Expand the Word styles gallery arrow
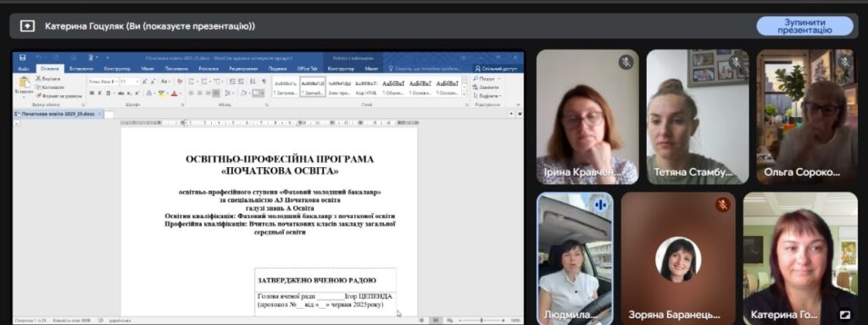Screen dimensions: 868x325 point(464,93)
